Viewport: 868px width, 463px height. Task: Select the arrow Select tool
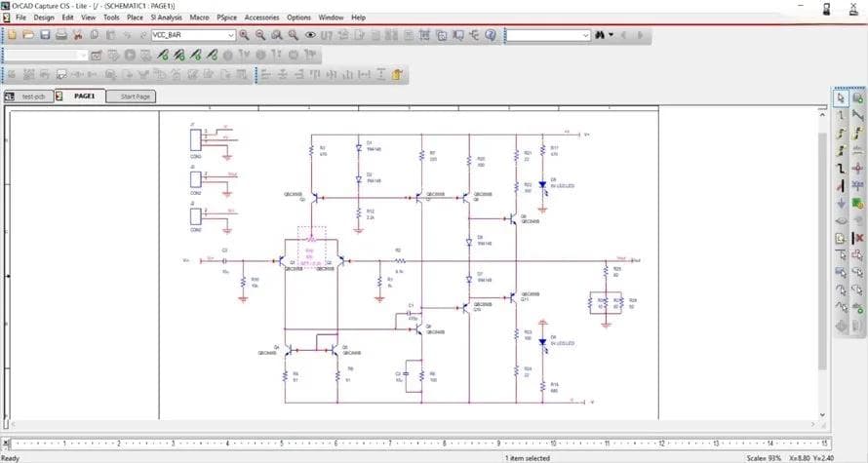click(841, 97)
